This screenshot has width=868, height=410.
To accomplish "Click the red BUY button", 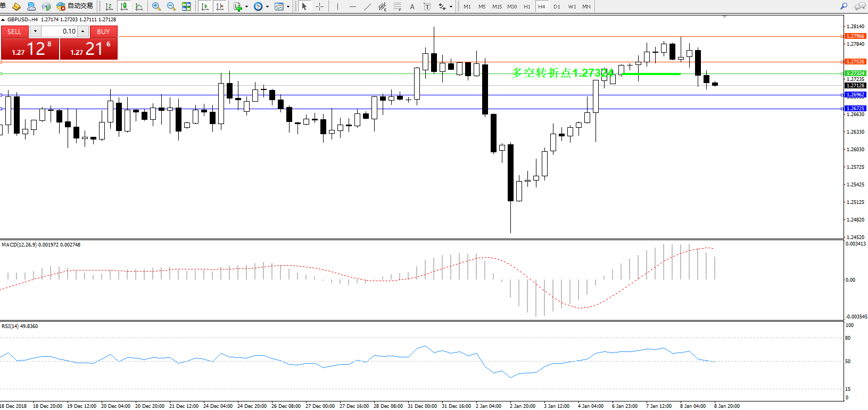I will 103,32.
